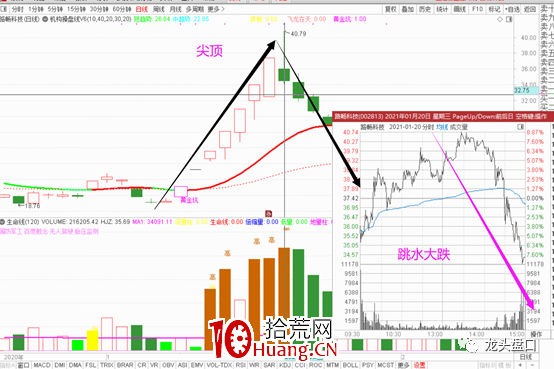Click the round icon before 机构操盘线V6
Viewport: 554px width, 369px height.
click(x=45, y=19)
